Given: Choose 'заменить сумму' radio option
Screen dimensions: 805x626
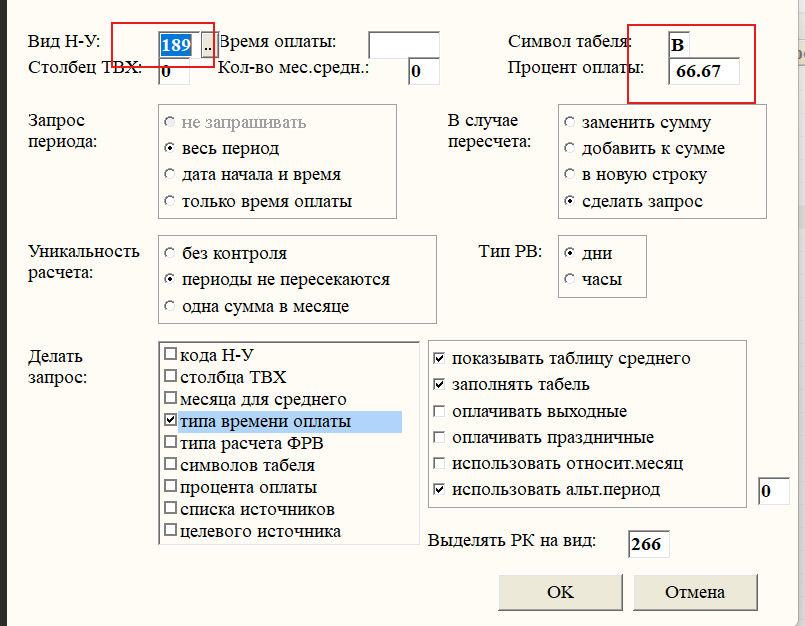Looking at the screenshot, I should pos(570,123).
